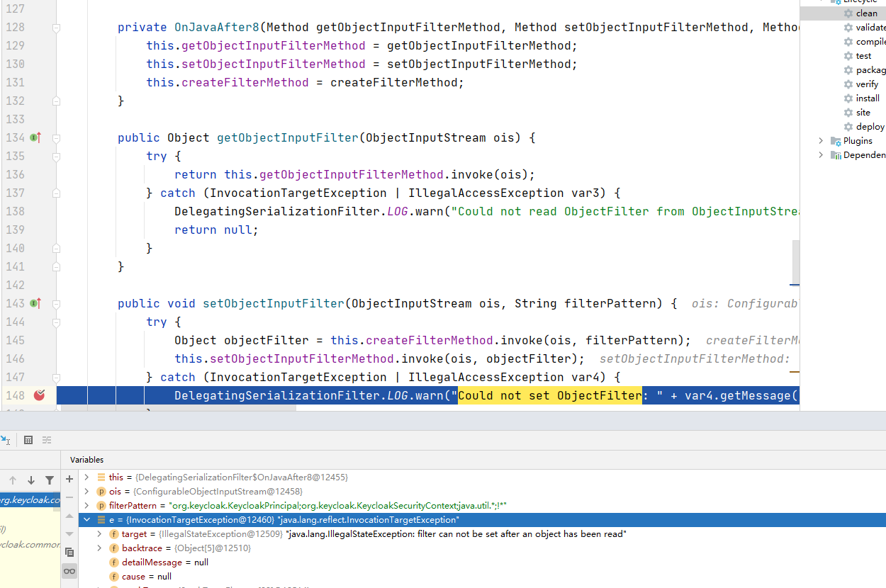Click the move watch up triangle icon
This screenshot has height=588, width=886.
[x=69, y=516]
